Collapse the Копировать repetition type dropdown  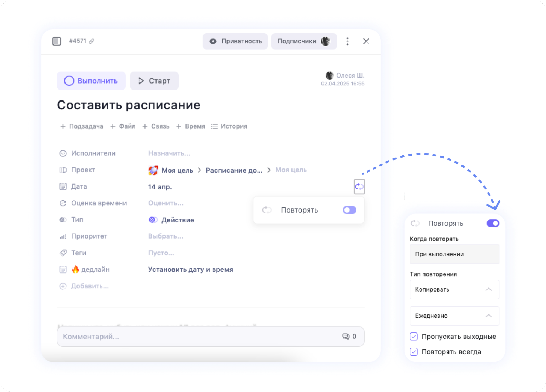tap(489, 289)
